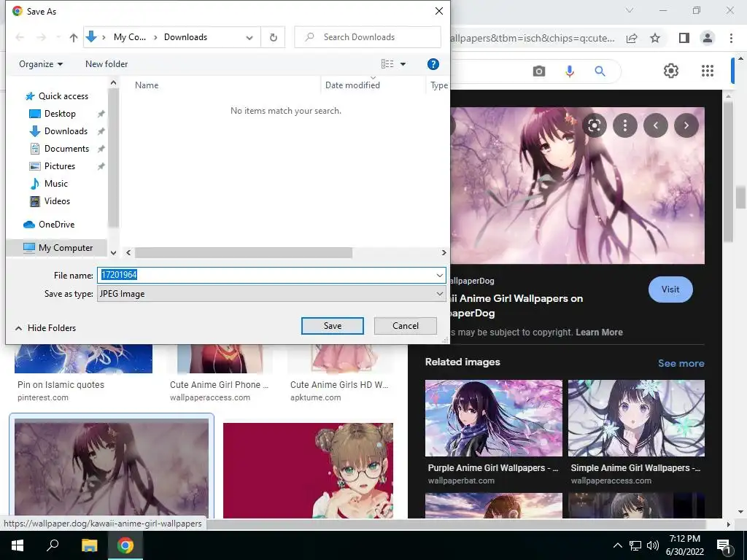Open the Action Center notifications icon

[x=724, y=545]
